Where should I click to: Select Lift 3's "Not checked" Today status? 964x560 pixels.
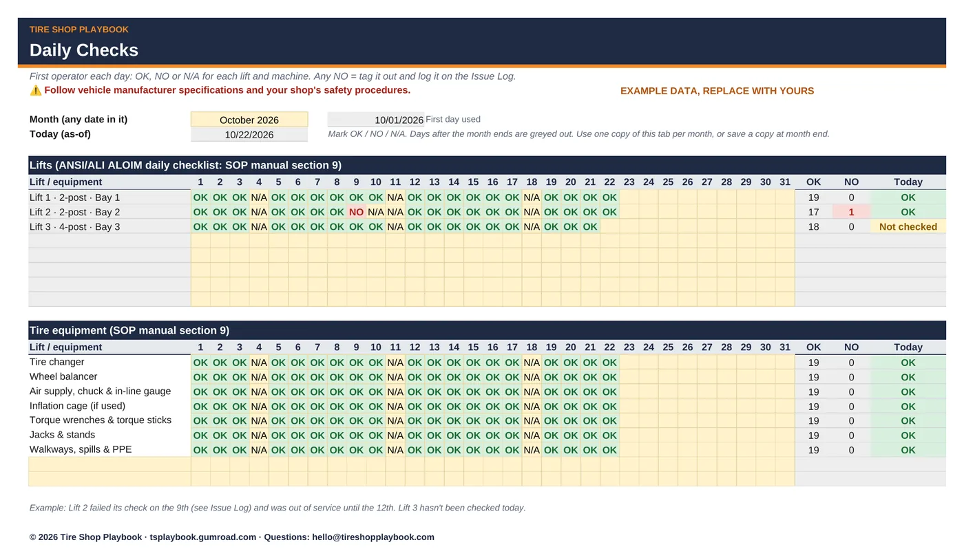(x=908, y=226)
